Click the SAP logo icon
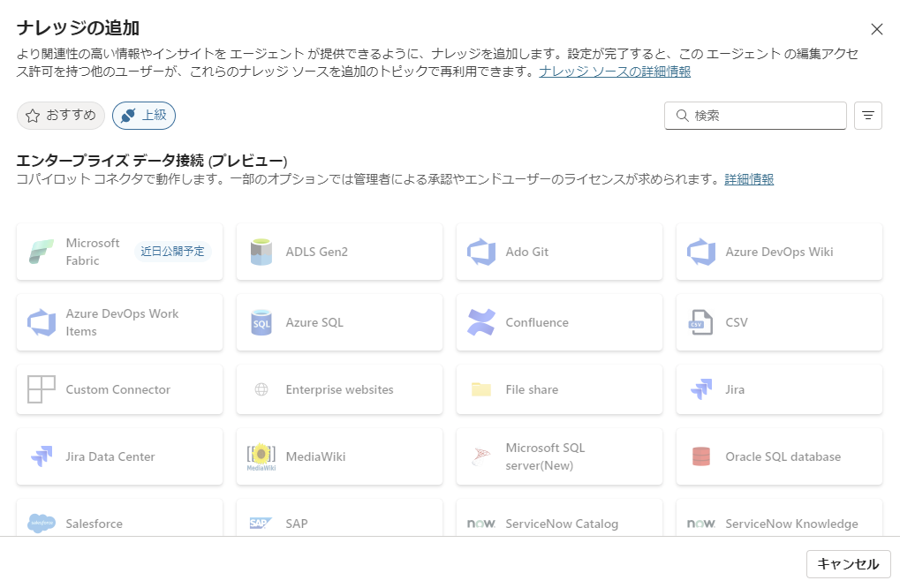900x588 pixels. [261, 524]
